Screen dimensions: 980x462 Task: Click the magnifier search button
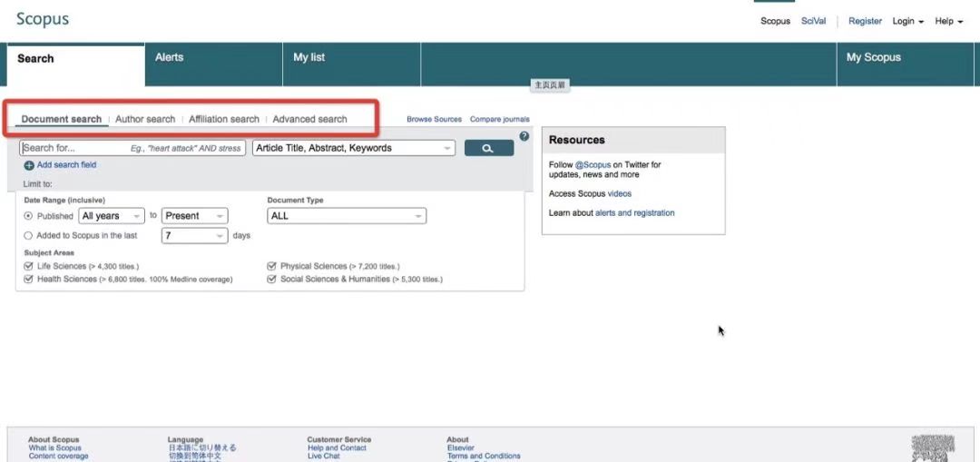point(489,148)
